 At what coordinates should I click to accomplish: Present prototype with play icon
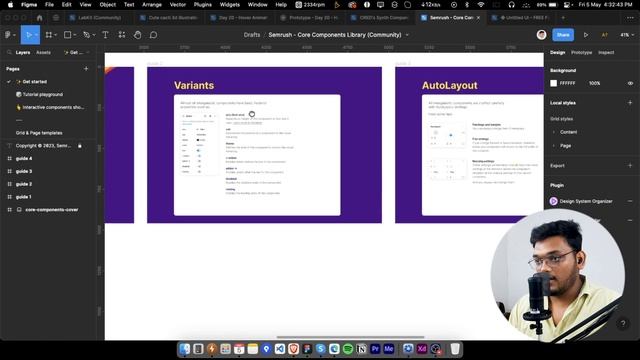click(586, 35)
